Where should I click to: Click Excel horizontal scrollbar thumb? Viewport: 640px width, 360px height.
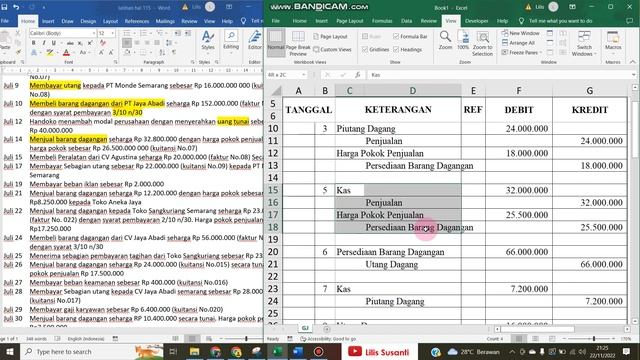coord(537,329)
